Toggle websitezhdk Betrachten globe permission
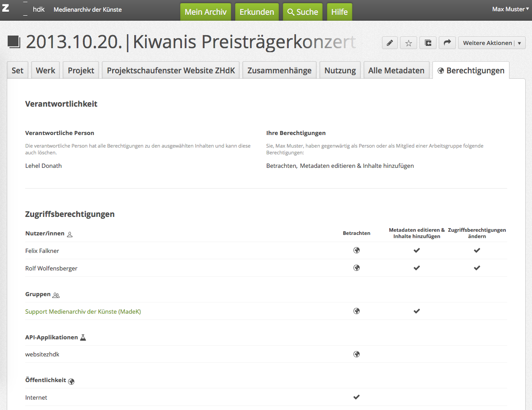Image resolution: width=532 pixels, height=410 pixels. point(356,354)
